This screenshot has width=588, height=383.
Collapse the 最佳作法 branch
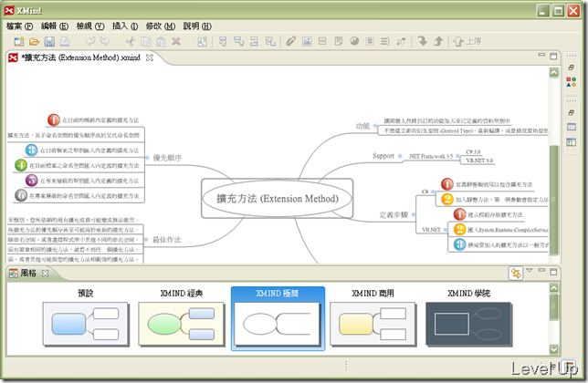(146, 240)
